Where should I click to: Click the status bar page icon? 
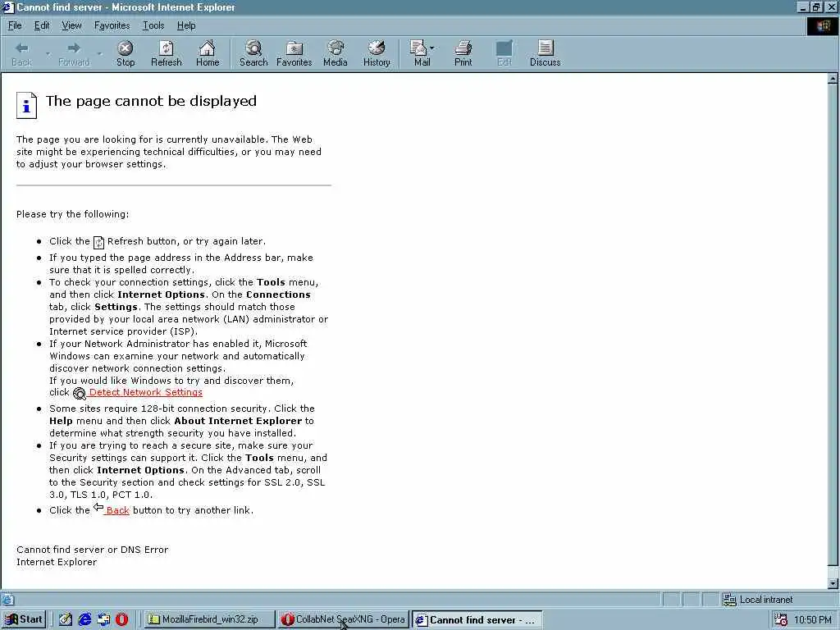coord(7,600)
